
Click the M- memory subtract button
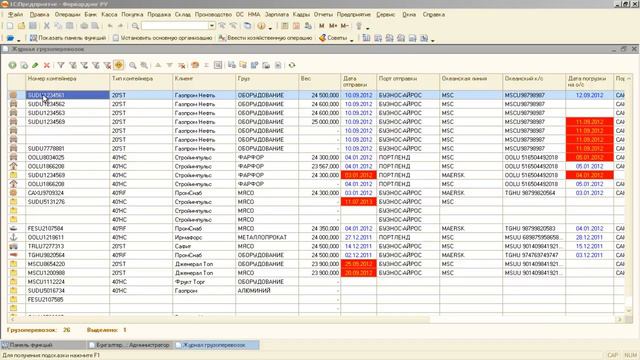(344, 26)
